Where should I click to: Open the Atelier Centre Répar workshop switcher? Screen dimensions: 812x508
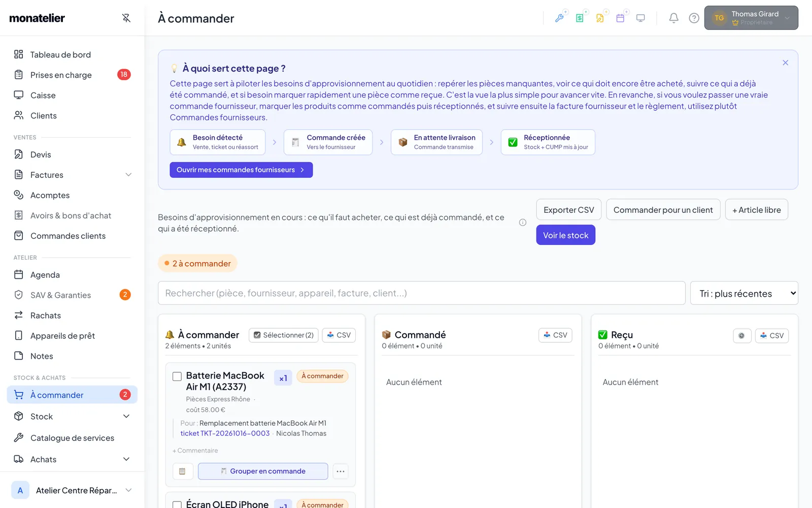[72, 490]
